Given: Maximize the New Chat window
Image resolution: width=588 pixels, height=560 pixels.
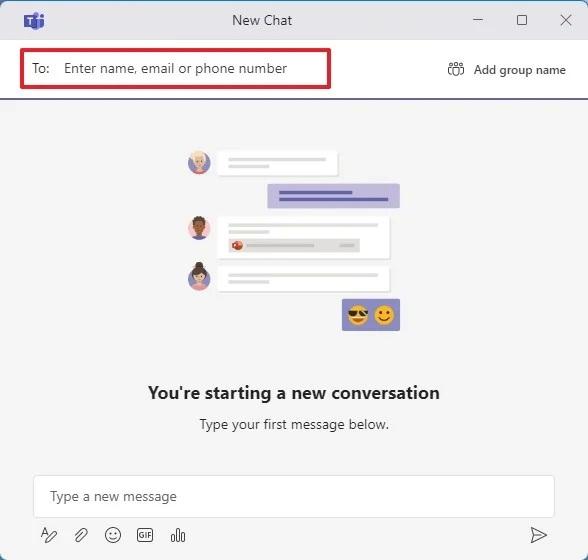Looking at the screenshot, I should [522, 20].
